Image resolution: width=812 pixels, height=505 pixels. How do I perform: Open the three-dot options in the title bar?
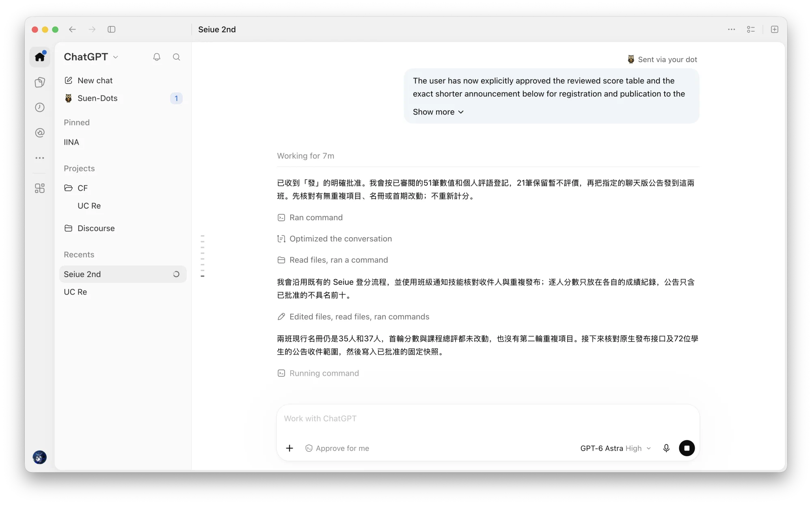pos(732,29)
